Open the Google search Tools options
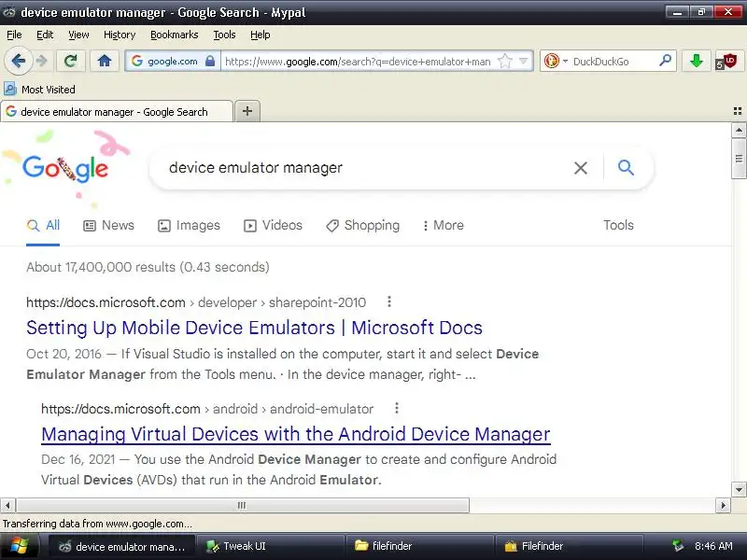747x560 pixels. [618, 225]
